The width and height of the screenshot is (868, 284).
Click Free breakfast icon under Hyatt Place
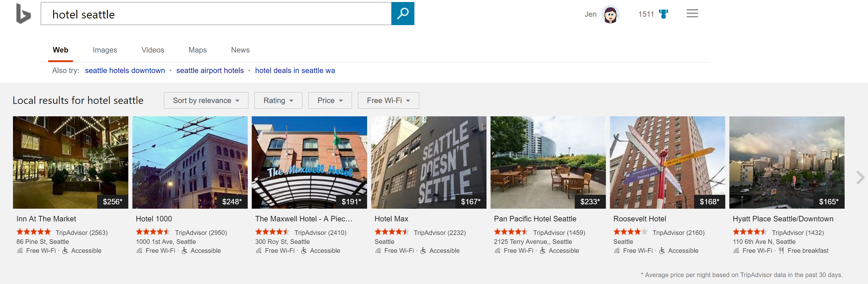(781, 251)
